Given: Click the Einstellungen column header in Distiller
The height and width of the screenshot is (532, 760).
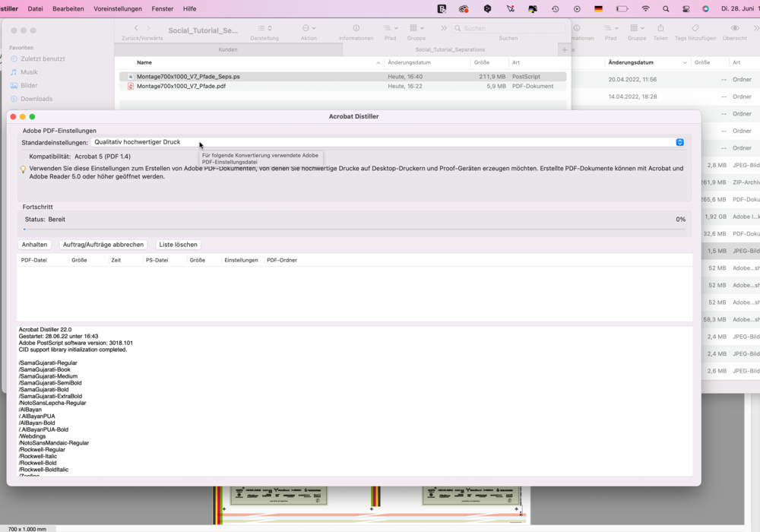Looking at the screenshot, I should 241,260.
